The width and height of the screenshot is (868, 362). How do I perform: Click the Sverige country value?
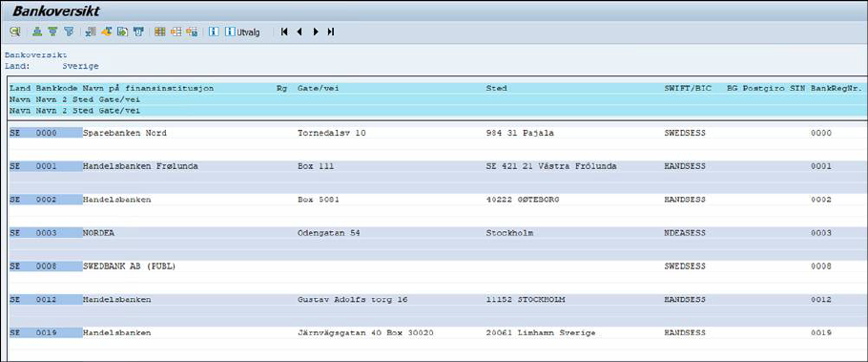80,66
